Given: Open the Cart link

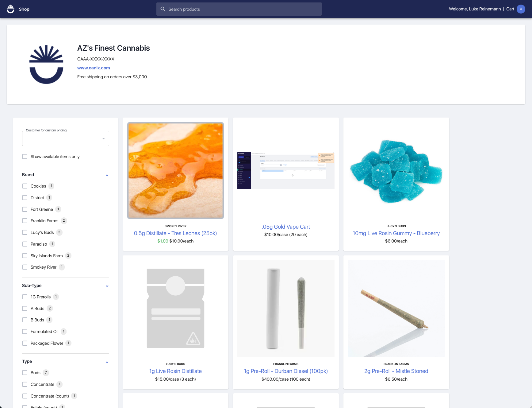Looking at the screenshot, I should click(510, 9).
